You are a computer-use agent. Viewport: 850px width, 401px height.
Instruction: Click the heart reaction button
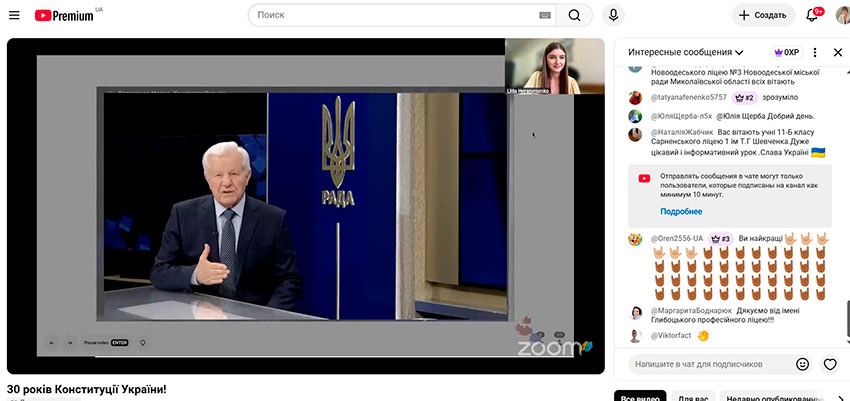point(830,364)
